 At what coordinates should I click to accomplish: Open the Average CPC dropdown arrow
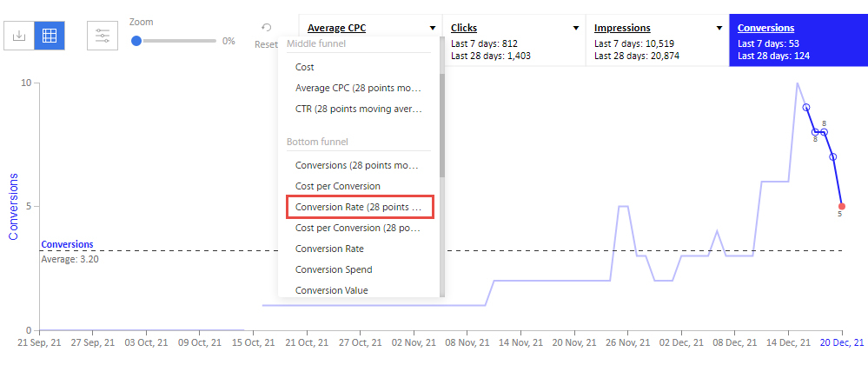click(x=432, y=29)
